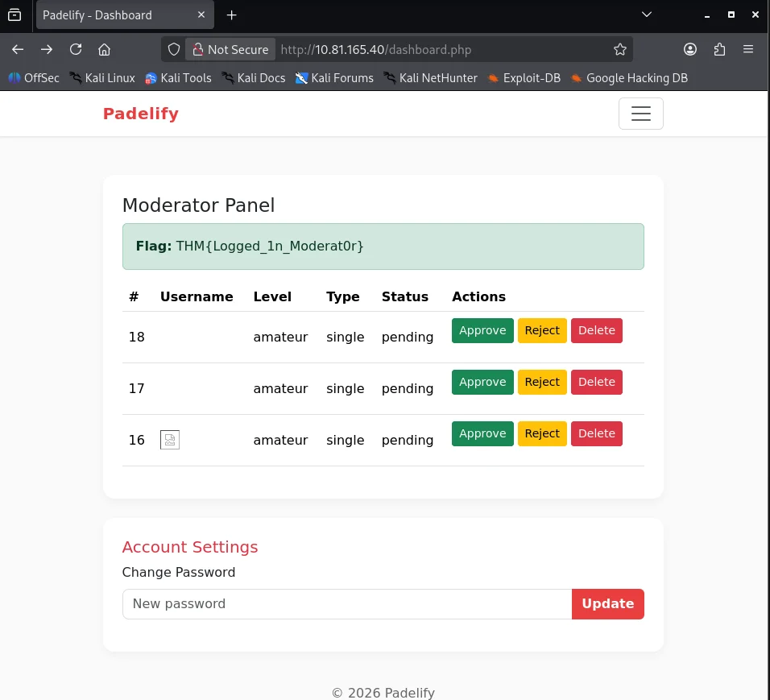Click the tracking protection shield icon
The width and height of the screenshot is (770, 700).
coord(174,49)
